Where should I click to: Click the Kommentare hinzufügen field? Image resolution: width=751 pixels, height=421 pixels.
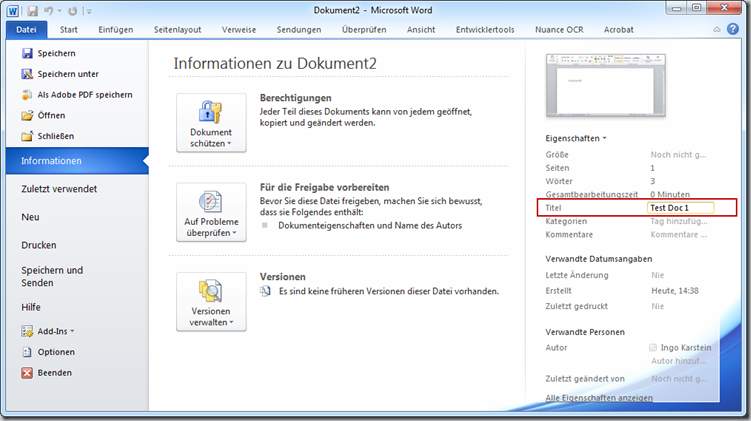pos(678,235)
